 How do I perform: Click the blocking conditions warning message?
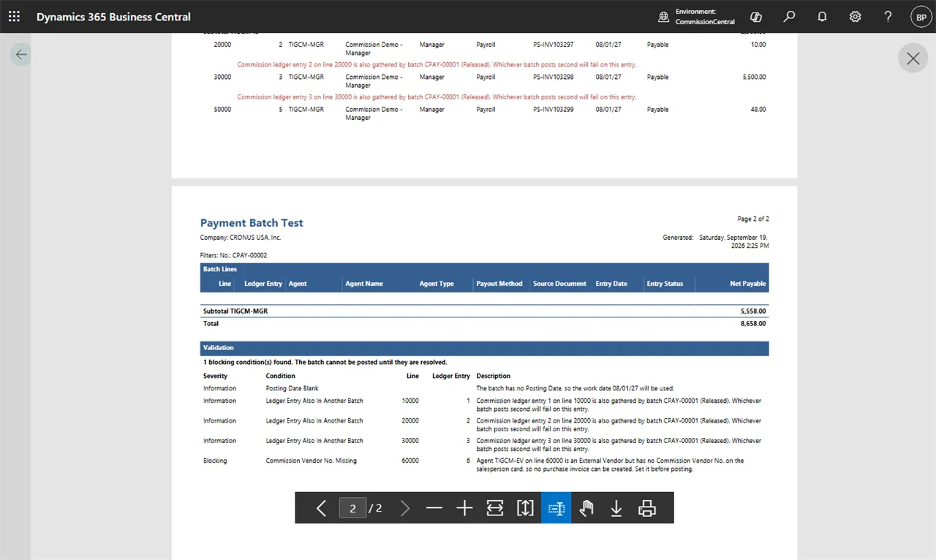(325, 362)
